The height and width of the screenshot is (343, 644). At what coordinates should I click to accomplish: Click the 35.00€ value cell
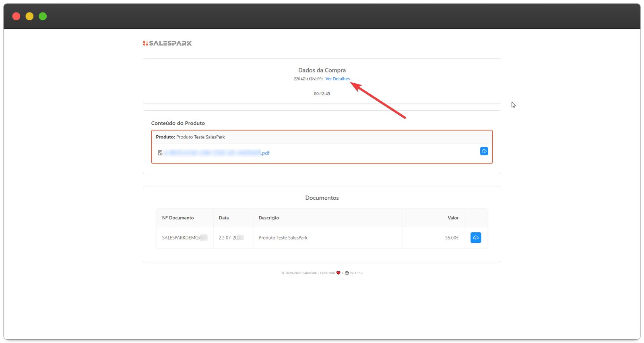[x=451, y=238]
